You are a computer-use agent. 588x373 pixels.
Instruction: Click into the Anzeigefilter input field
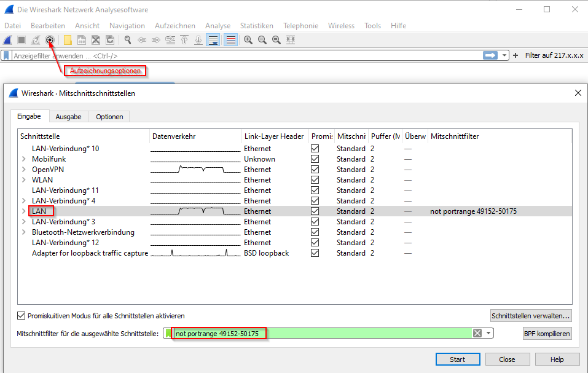click(x=246, y=55)
